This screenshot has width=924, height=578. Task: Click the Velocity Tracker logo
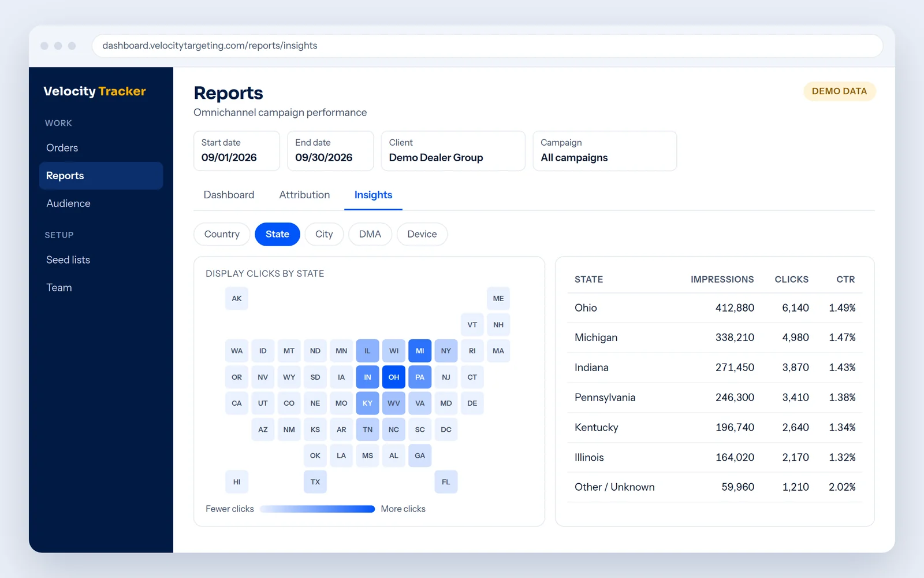pyautogui.click(x=95, y=91)
